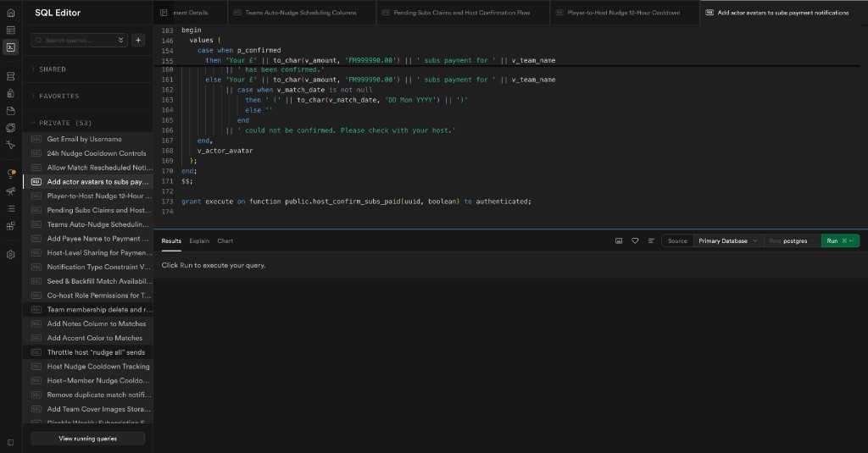868x453 pixels.
Task: Open the Reports telescope icon
Action: [10, 191]
